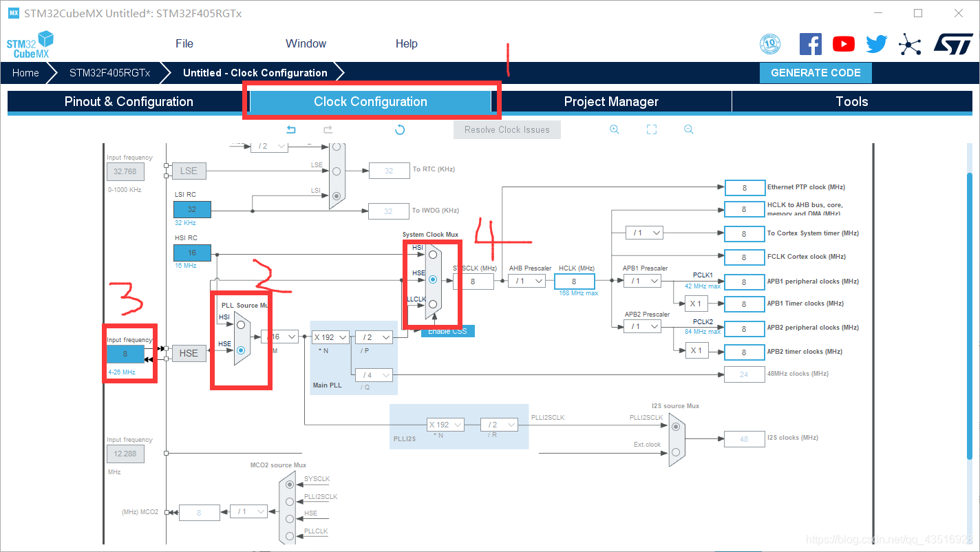
Task: Click the STM32CubeMX cube logo
Action: click(31, 44)
